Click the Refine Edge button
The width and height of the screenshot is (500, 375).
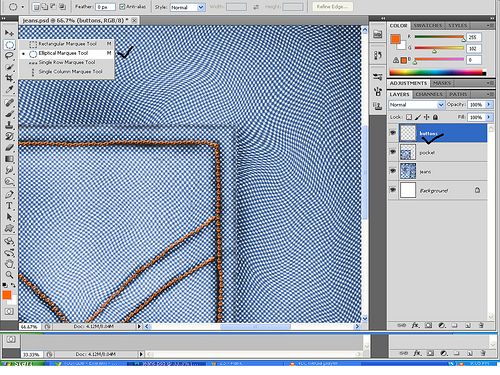[332, 7]
